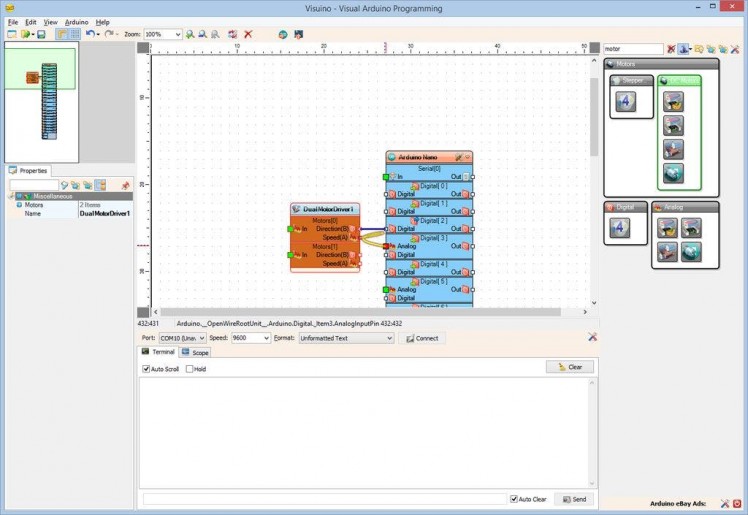The width and height of the screenshot is (748, 515).
Task: Click the red X delete toolbar icon
Action: 248,34
